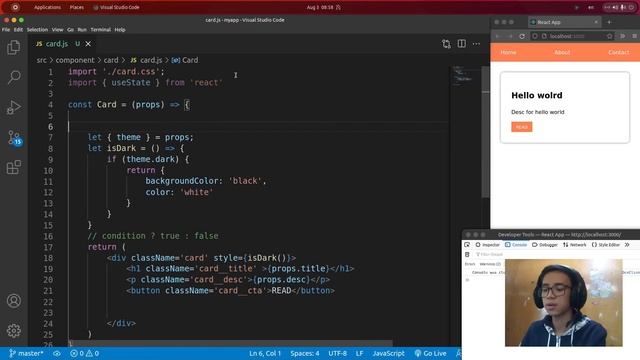Click the master* branch in status bar
This screenshot has height=360, width=640.
(x=26, y=353)
